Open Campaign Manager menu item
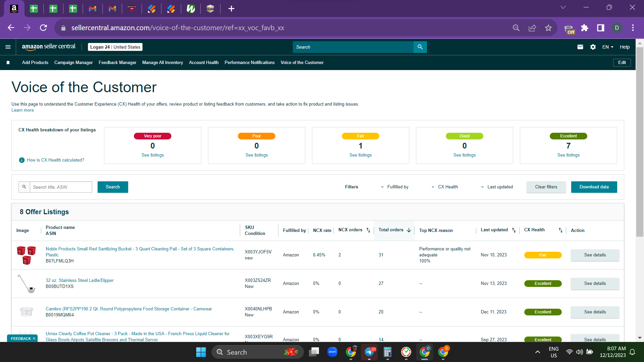This screenshot has height=362, width=644. [73, 63]
